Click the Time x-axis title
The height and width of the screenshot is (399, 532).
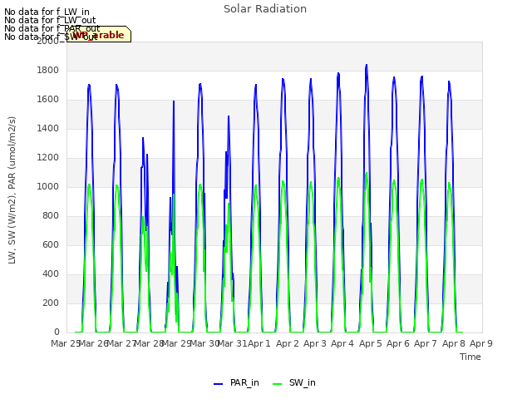[x=470, y=357]
